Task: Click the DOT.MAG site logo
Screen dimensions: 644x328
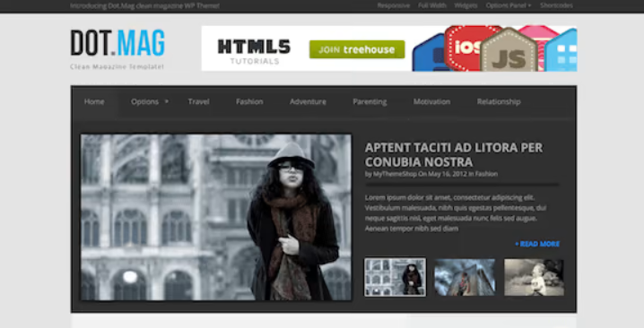Action: (x=117, y=43)
